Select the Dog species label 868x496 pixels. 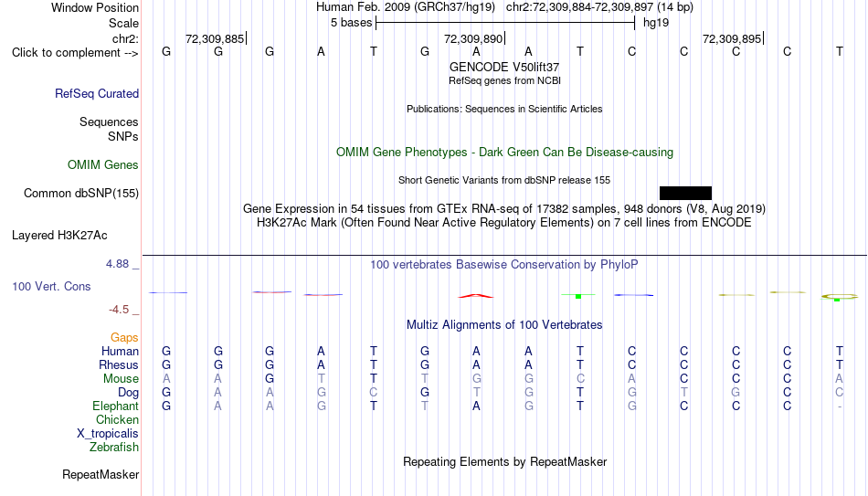point(129,393)
